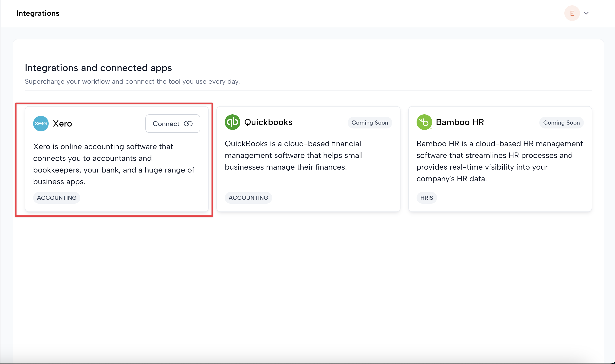Click the ACCOUNTING tag on Xero card
The height and width of the screenshot is (364, 615).
coord(57,198)
